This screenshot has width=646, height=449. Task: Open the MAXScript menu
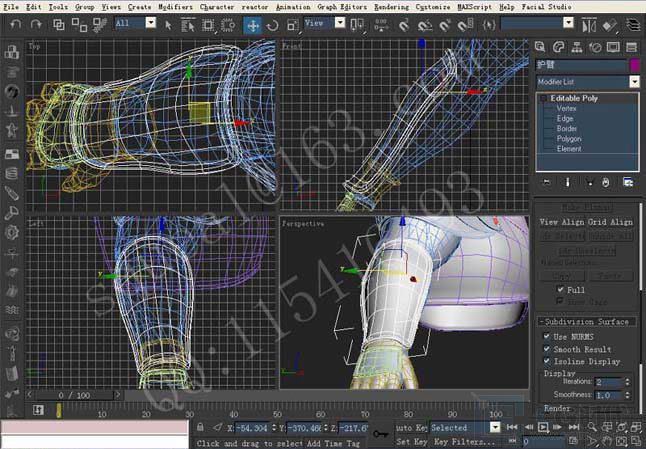474,7
